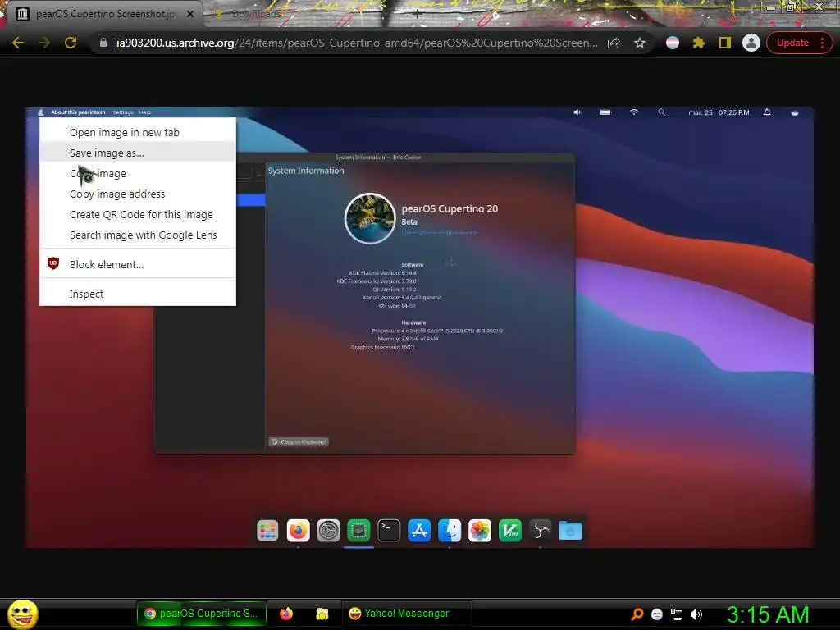This screenshot has width=840, height=630.
Task: Click the smiley start button
Action: tap(23, 614)
